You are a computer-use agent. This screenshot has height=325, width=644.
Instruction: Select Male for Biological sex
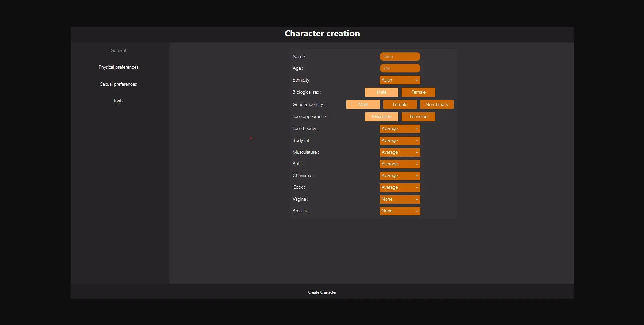(x=381, y=92)
